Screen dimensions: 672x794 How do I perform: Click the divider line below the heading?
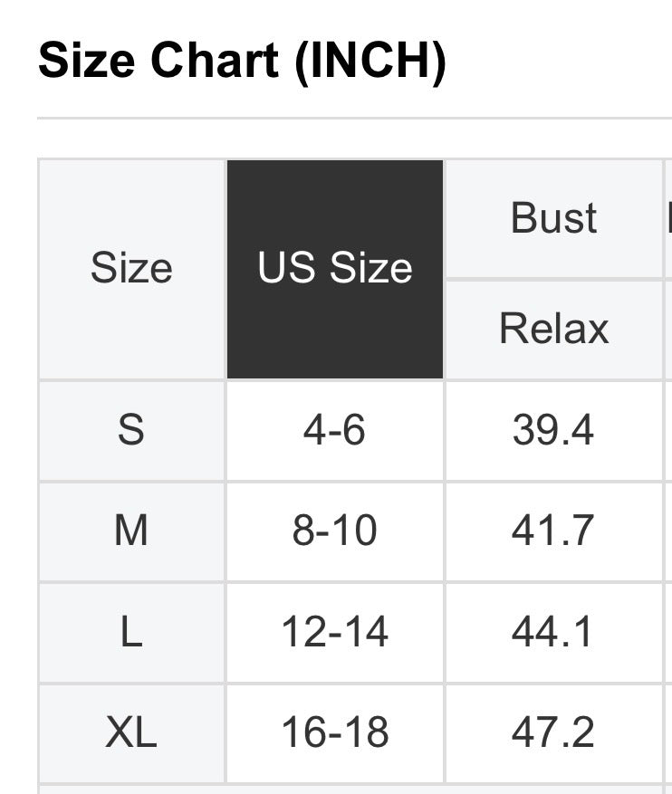click(x=353, y=118)
